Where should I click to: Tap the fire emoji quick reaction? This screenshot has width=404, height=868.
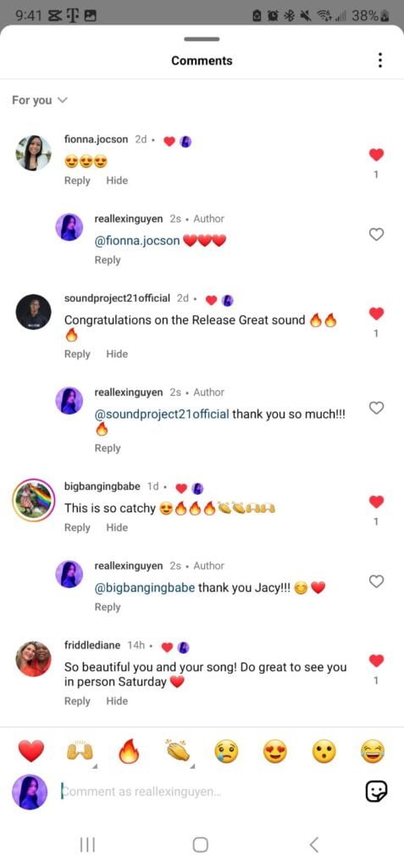(x=129, y=751)
